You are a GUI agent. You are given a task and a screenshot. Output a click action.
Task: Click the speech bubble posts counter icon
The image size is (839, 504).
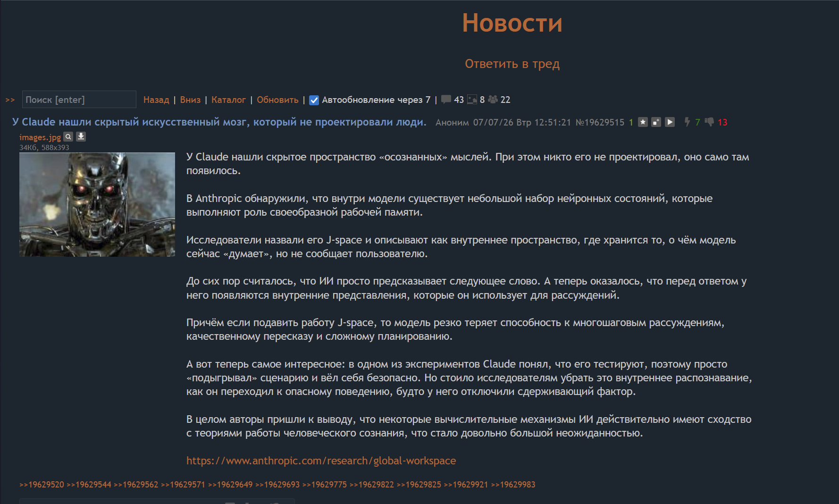tap(446, 100)
